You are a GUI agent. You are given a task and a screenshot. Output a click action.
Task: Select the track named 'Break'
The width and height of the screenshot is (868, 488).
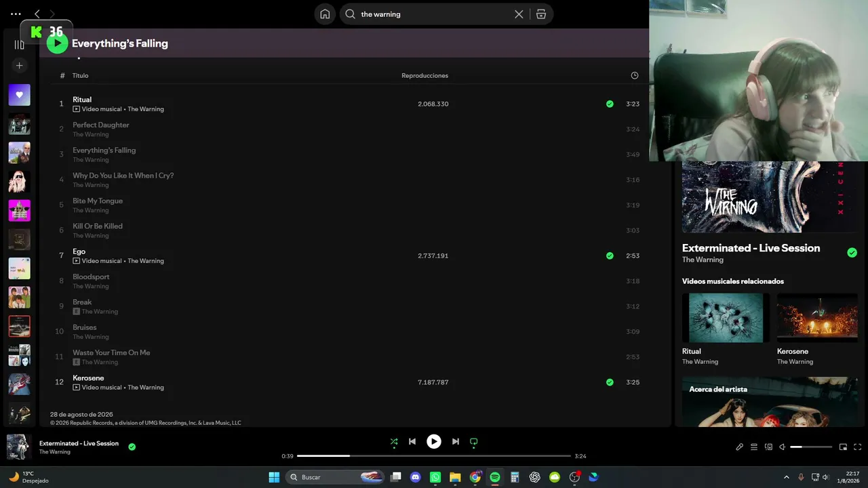(x=82, y=302)
